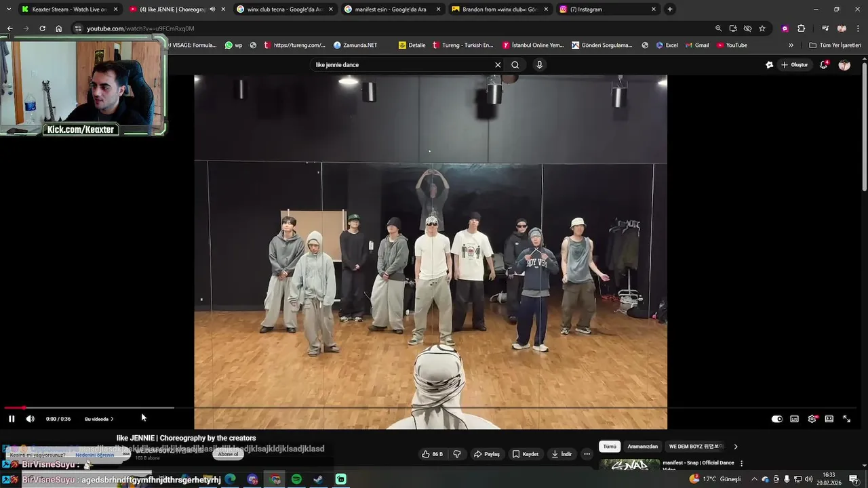Open YouTube bookmark in bar
The image size is (868, 488).
732,45
